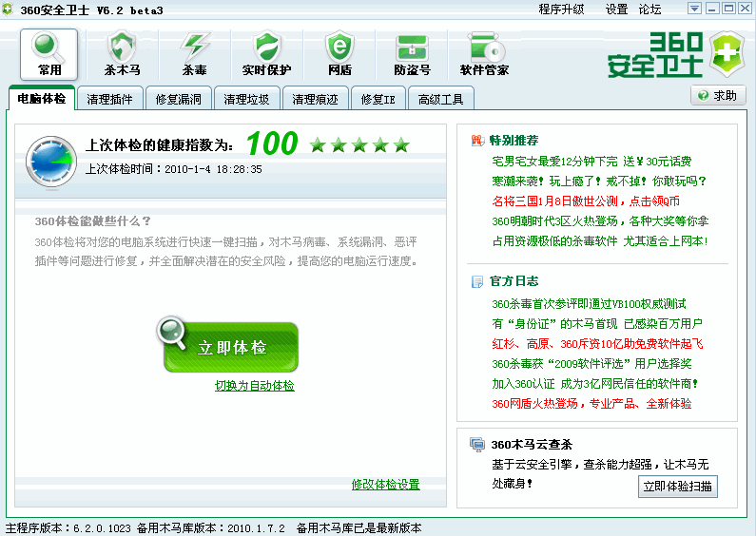The image size is (756, 536).
Task: Open link 寒潮来袭！玩上瘾了
Action: (599, 182)
